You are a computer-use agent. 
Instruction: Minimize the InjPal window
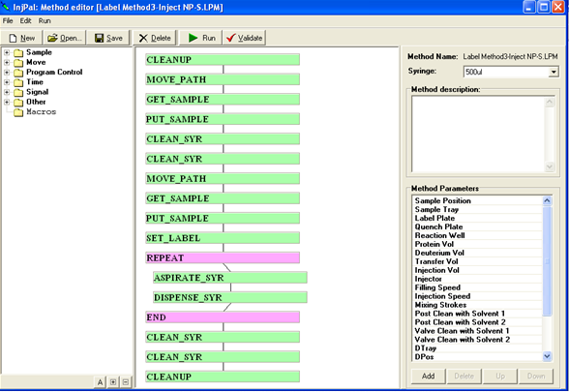click(x=529, y=8)
